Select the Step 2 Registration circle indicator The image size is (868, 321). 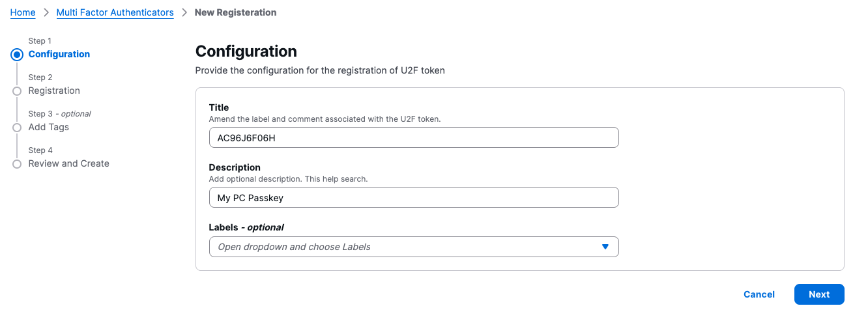tap(17, 91)
